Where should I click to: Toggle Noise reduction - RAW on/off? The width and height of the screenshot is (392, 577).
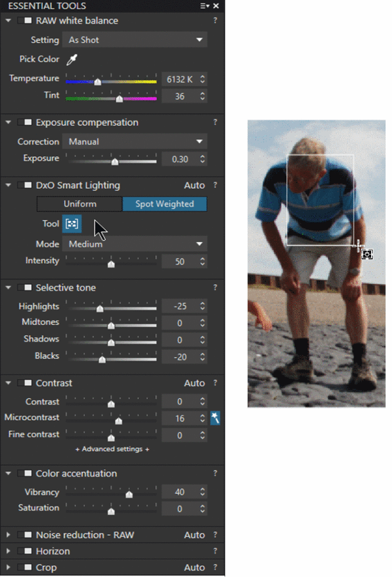coord(25,535)
